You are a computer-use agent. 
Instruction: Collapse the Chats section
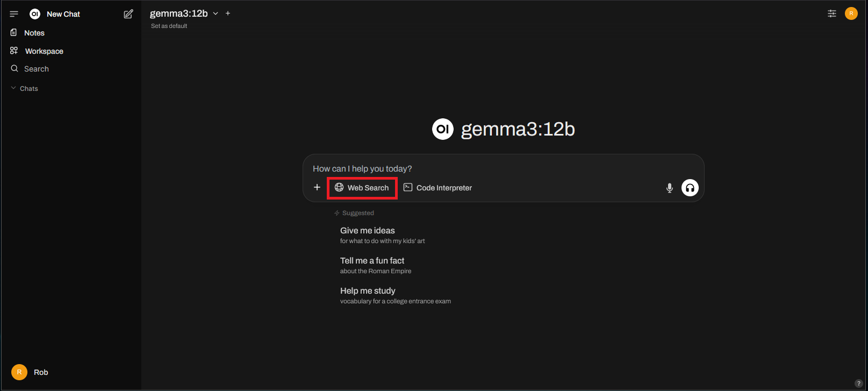tap(25, 88)
